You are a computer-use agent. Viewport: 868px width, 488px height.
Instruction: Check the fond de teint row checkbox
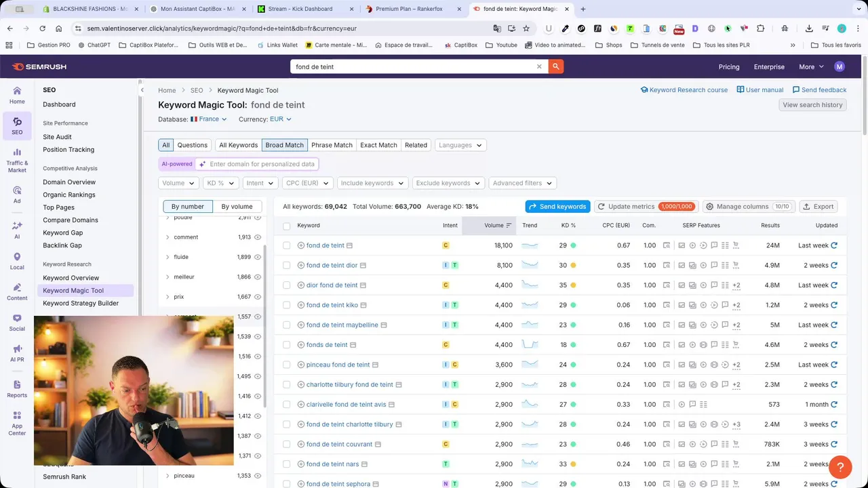(x=286, y=245)
